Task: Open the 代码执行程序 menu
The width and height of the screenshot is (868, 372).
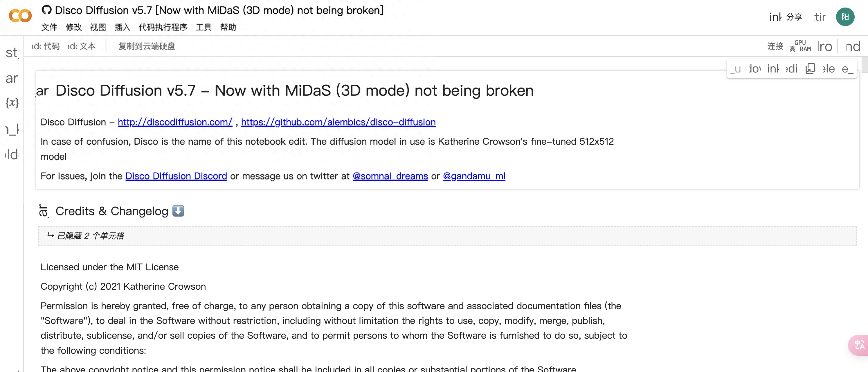Action: [163, 27]
